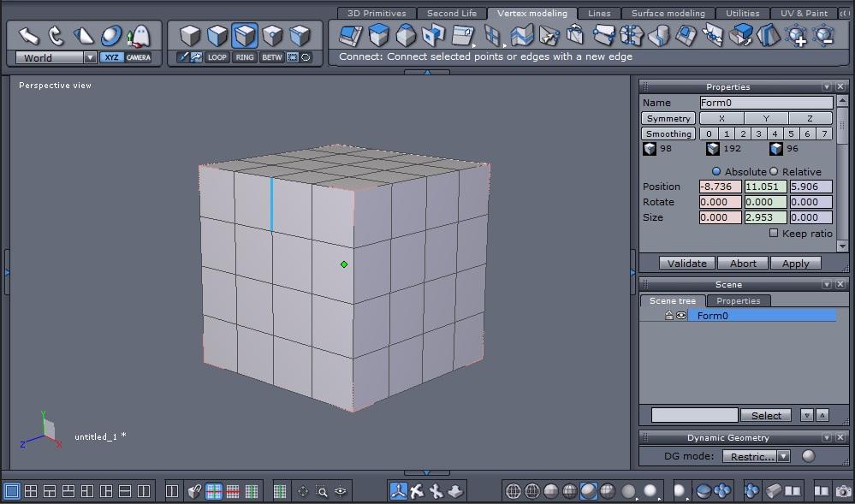Click the camera snapshot icon in bottom bar
Screen dimensions: 855x504
click(843, 491)
